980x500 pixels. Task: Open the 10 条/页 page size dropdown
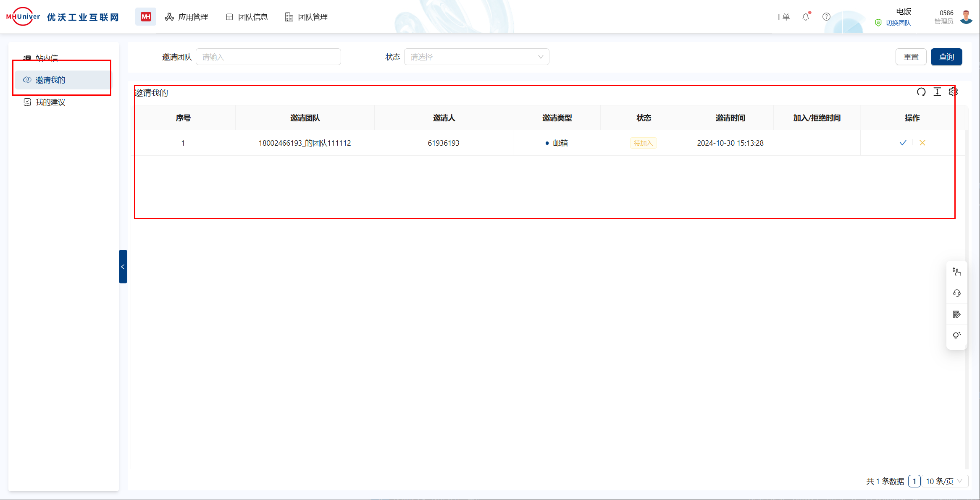coord(944,481)
